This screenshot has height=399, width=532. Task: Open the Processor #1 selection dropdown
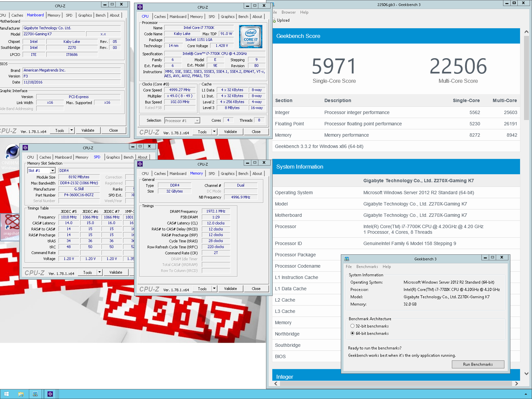pos(197,121)
